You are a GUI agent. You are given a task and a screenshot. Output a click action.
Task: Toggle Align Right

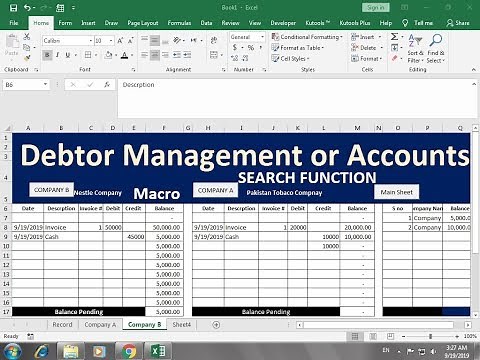[165, 55]
